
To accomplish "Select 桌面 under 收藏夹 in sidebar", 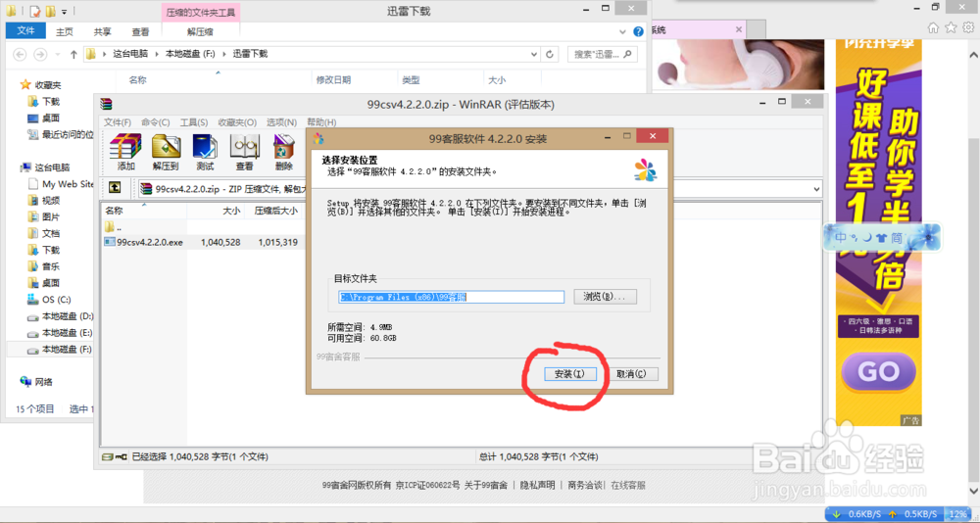I will (x=51, y=119).
